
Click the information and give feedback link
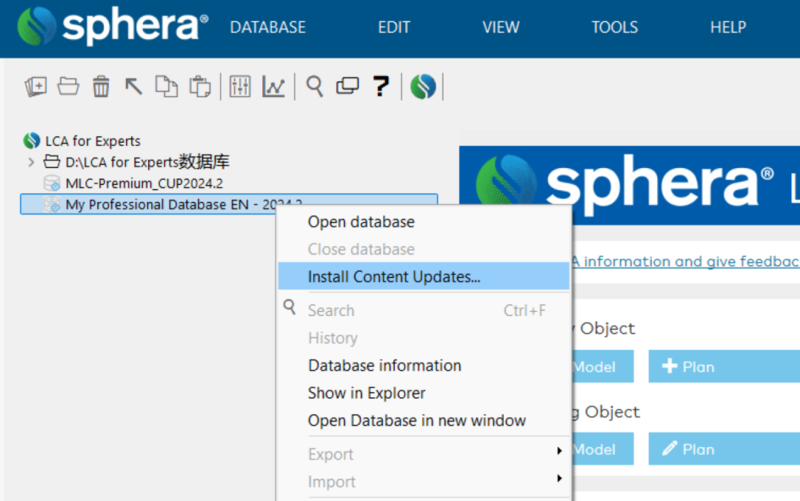click(690, 262)
